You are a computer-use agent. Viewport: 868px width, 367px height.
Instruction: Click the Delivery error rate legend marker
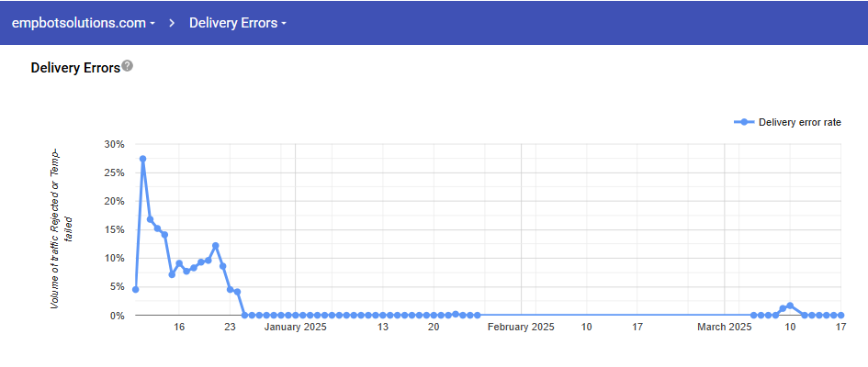pos(745,122)
